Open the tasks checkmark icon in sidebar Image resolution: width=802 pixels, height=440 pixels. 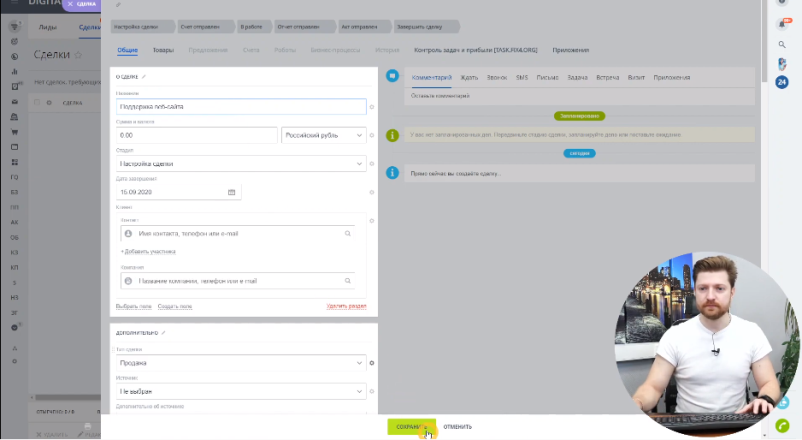pos(14,86)
